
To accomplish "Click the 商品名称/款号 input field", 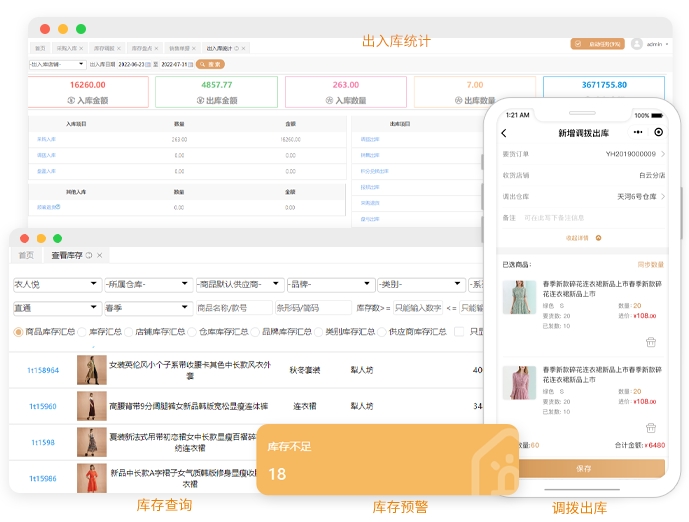I will point(232,308).
